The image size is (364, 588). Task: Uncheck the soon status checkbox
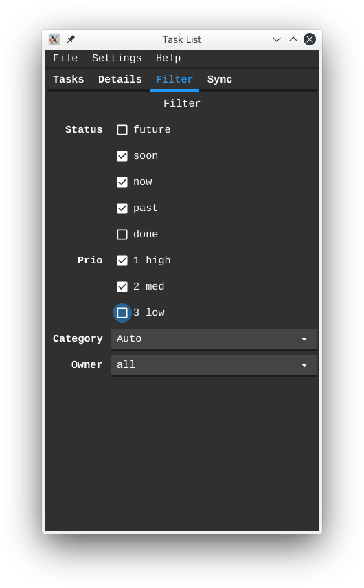(x=122, y=156)
